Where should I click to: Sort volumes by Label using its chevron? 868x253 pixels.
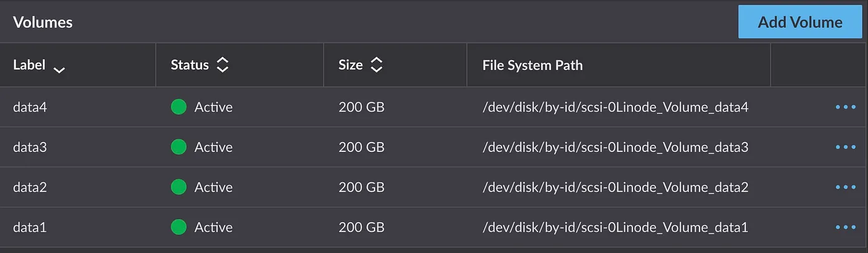click(x=59, y=69)
